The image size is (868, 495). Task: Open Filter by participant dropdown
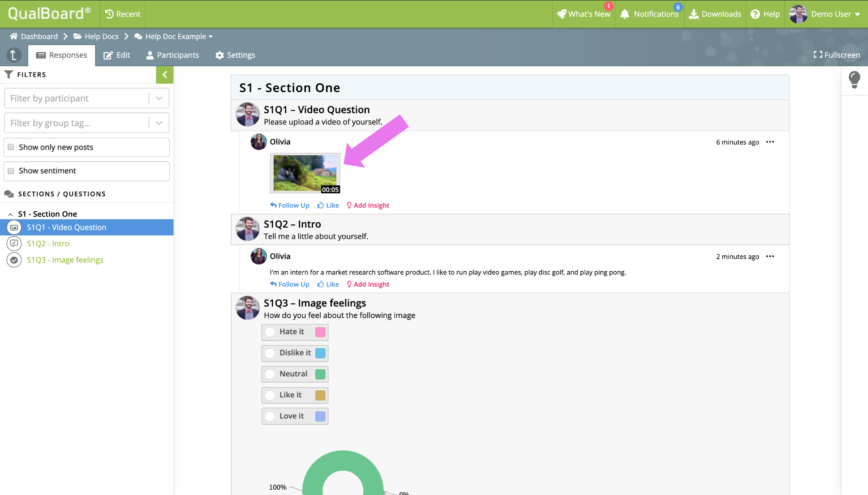(x=159, y=98)
